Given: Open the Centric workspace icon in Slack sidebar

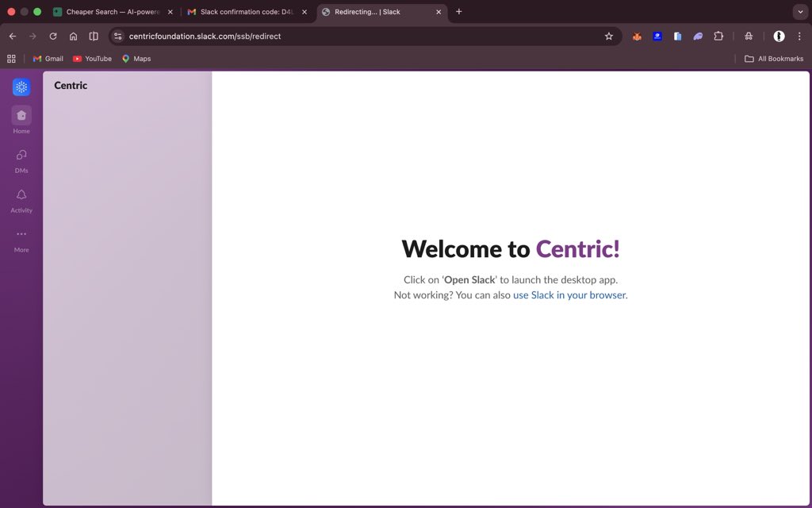Looking at the screenshot, I should (21, 87).
